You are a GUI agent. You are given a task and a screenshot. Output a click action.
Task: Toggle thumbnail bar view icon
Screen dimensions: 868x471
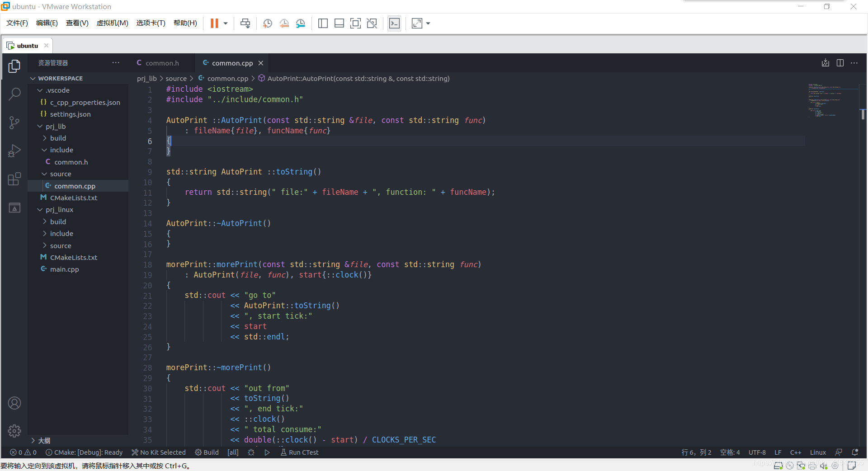pyautogui.click(x=339, y=24)
